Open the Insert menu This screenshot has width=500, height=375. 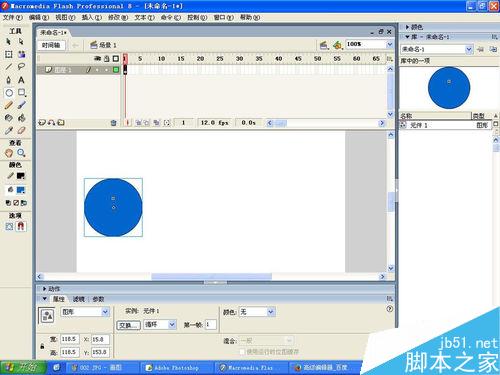click(92, 17)
